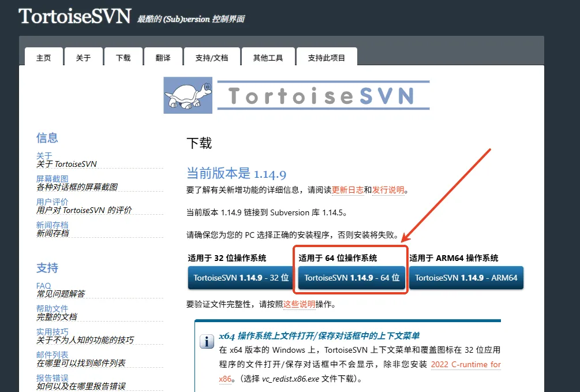Click the text 完整的文档

[x=57, y=317]
